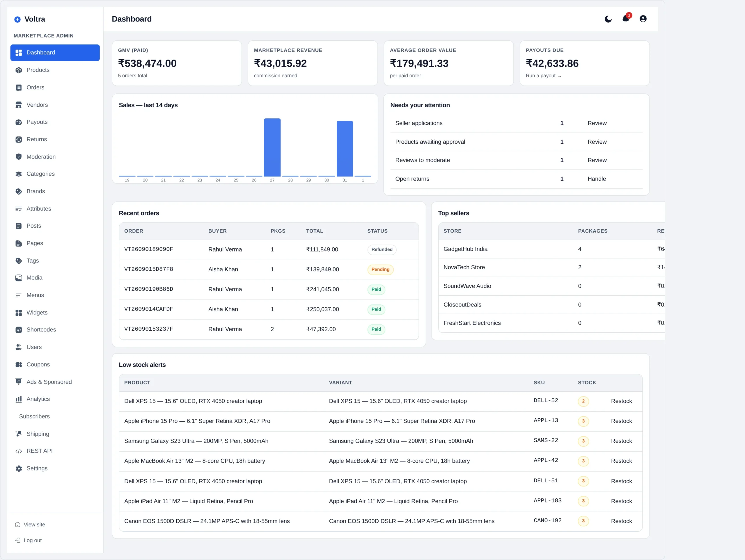Click Media image icon in sidebar

click(19, 278)
